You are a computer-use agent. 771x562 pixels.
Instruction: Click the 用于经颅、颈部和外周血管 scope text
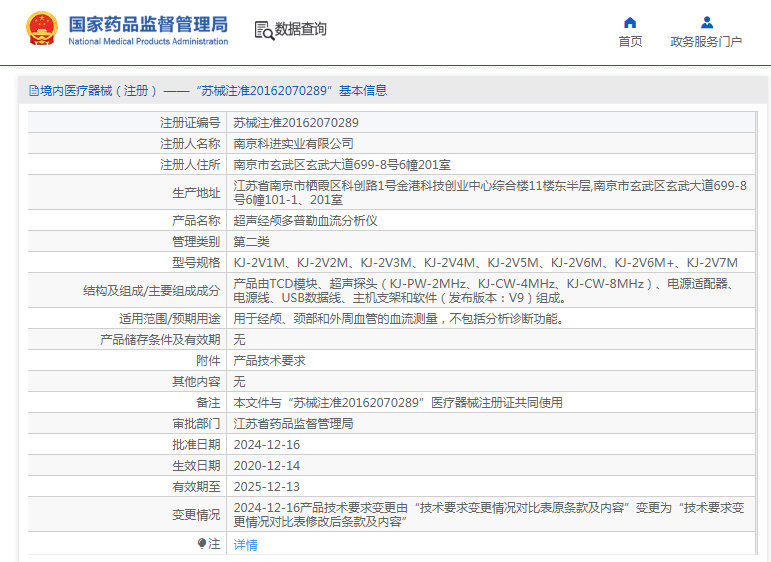click(x=399, y=319)
